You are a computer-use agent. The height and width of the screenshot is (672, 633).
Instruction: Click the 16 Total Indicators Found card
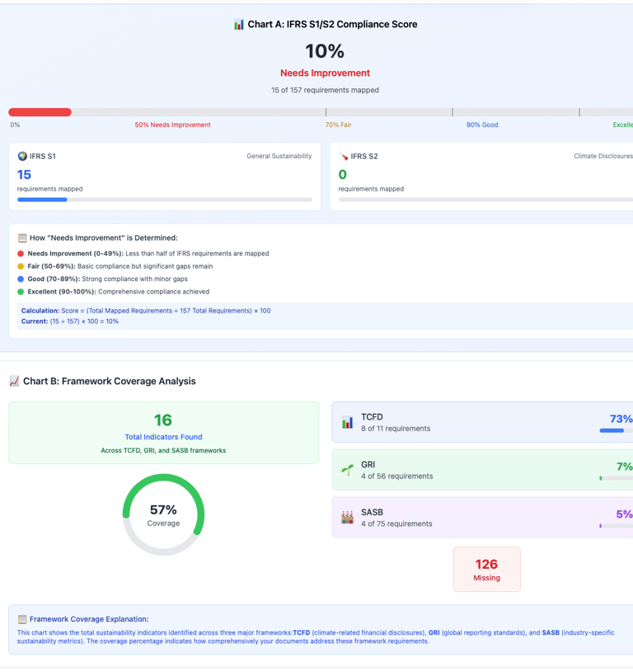(163, 433)
